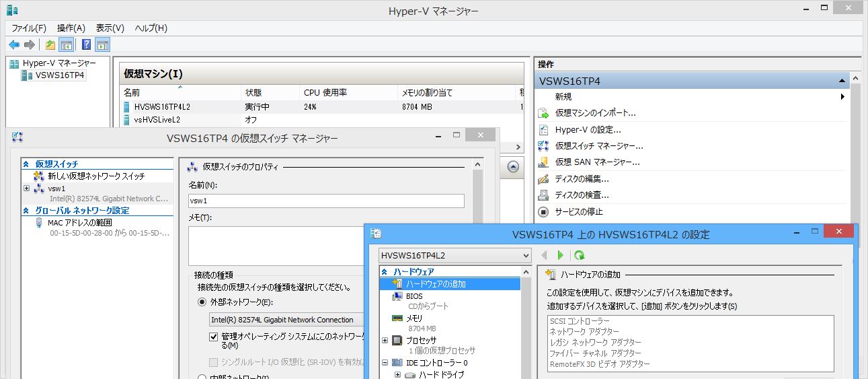868x379 pixels.
Task: Select the 外部ネットワーク radio button
Action: click(202, 302)
